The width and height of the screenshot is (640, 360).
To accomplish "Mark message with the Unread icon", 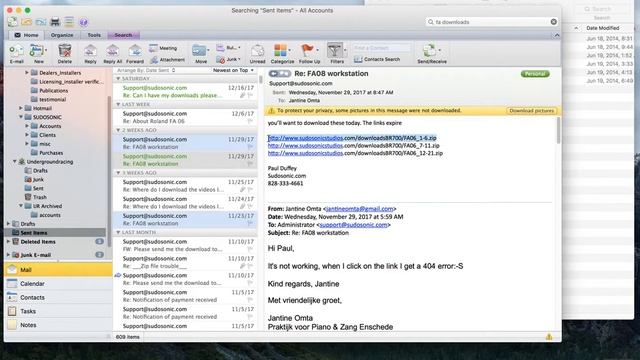I will pyautogui.click(x=257, y=51).
